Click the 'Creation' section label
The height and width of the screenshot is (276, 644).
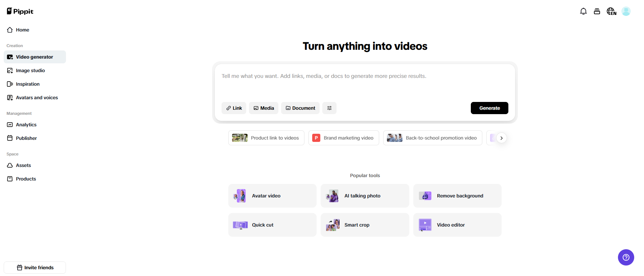15,46
